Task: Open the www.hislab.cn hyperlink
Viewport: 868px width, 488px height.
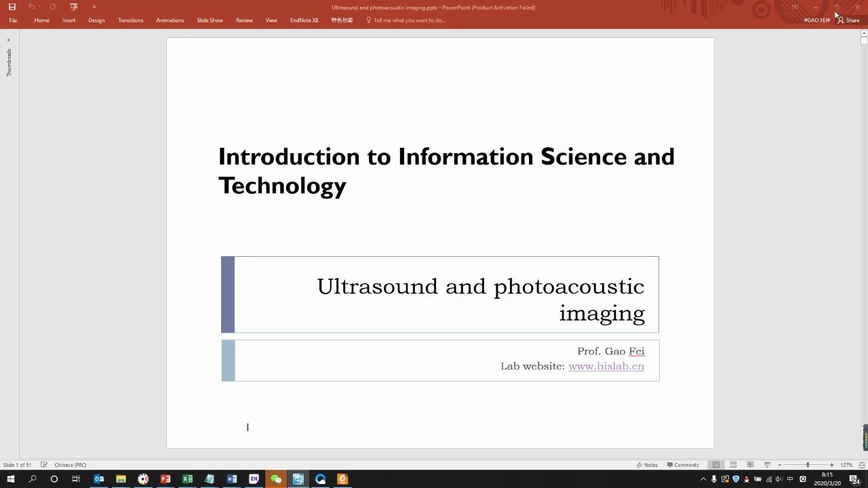Action: pyautogui.click(x=606, y=366)
